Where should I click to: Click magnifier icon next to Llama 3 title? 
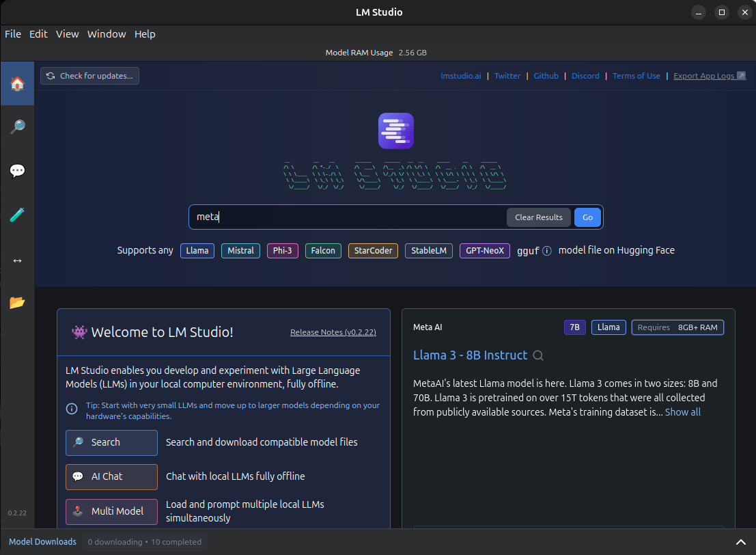point(538,355)
